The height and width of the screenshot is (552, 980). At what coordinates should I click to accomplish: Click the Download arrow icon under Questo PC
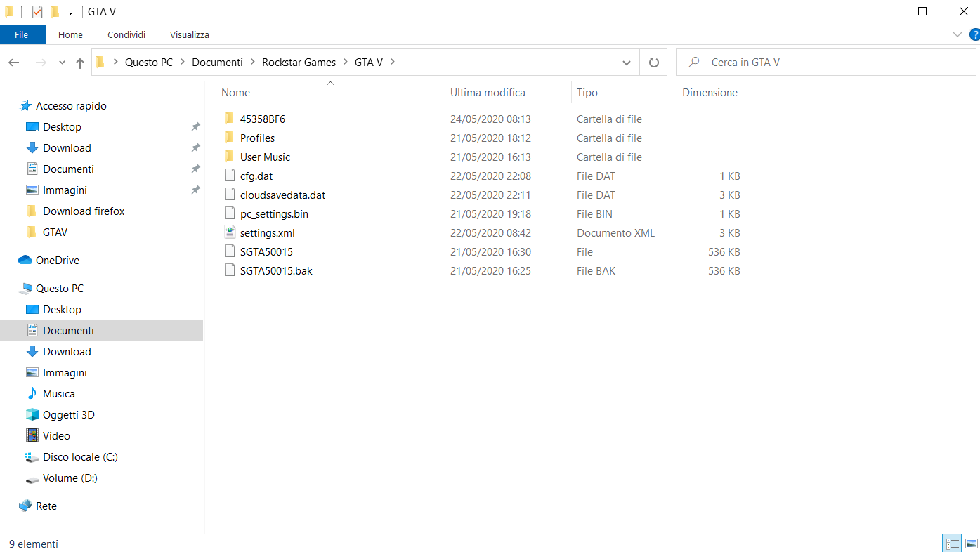(x=32, y=352)
